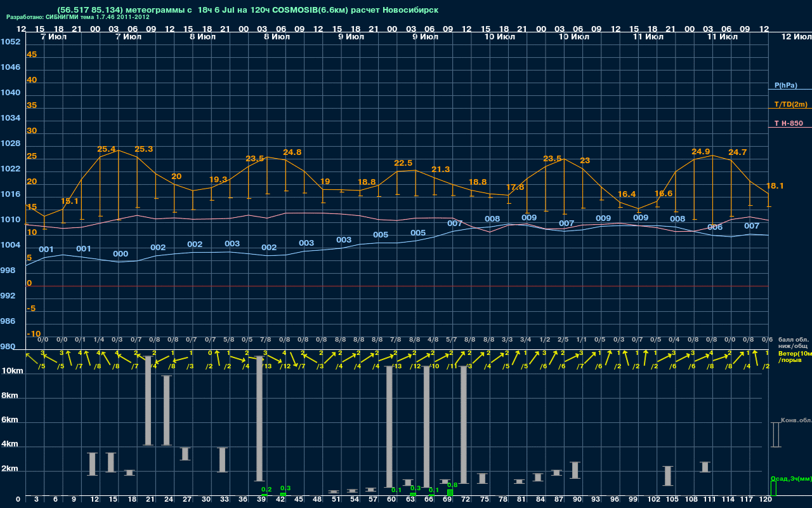Click the '000' pressure value label
Screen dimensions: 812x508
point(121,254)
